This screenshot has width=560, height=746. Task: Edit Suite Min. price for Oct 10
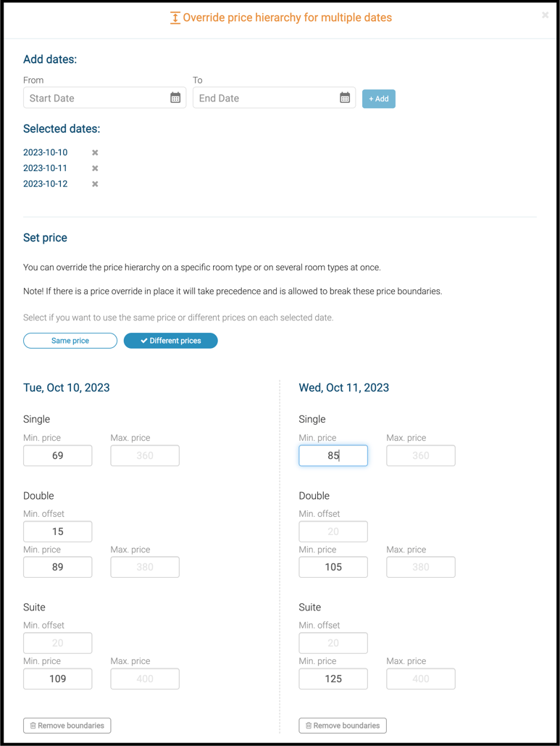tap(58, 679)
